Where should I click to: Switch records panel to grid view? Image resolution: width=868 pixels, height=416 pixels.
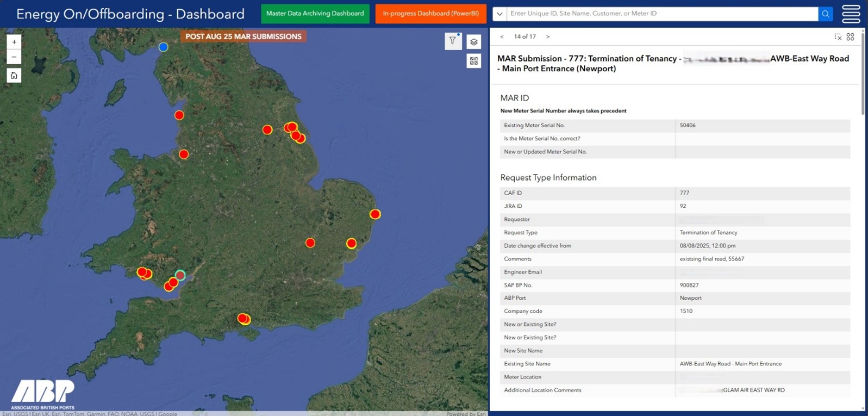[x=851, y=37]
